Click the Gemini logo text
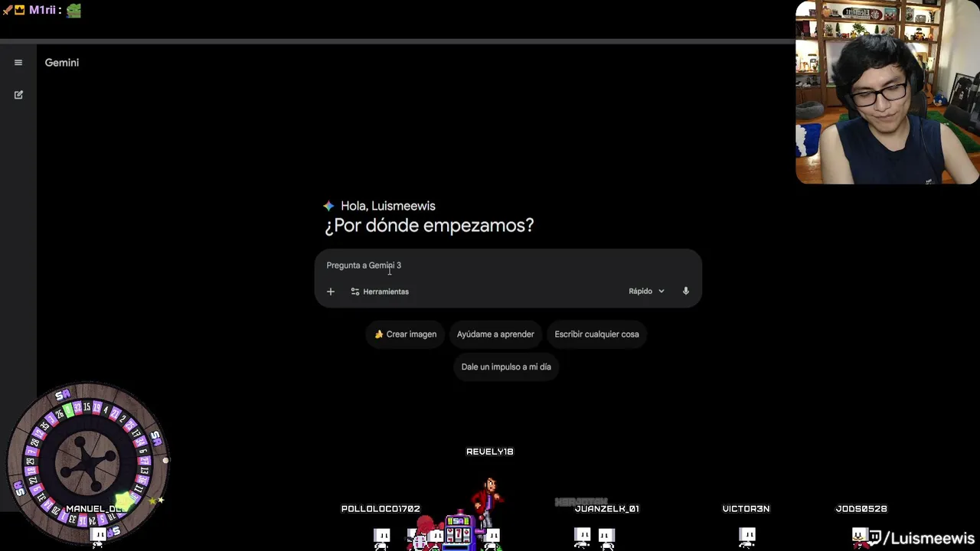This screenshot has height=551, width=980. coord(62,63)
